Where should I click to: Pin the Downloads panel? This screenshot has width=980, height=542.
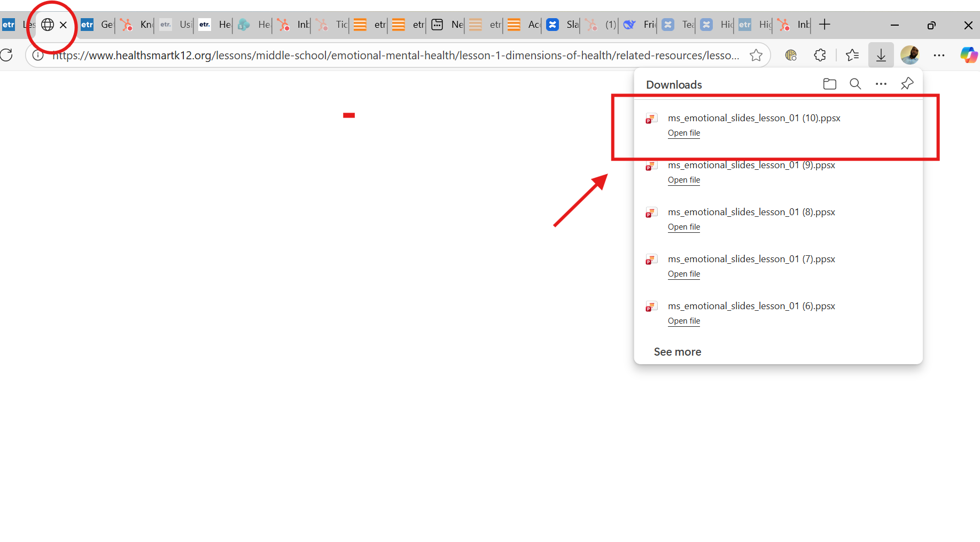907,84
